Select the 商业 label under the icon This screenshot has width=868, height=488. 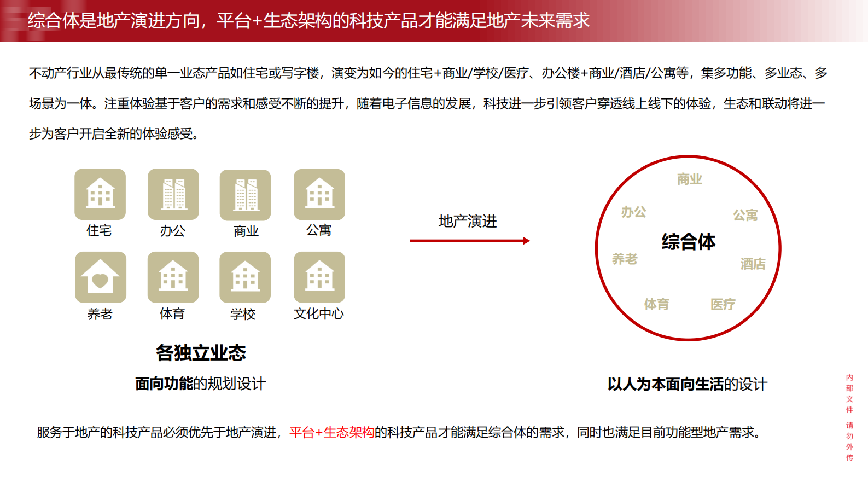(x=246, y=231)
